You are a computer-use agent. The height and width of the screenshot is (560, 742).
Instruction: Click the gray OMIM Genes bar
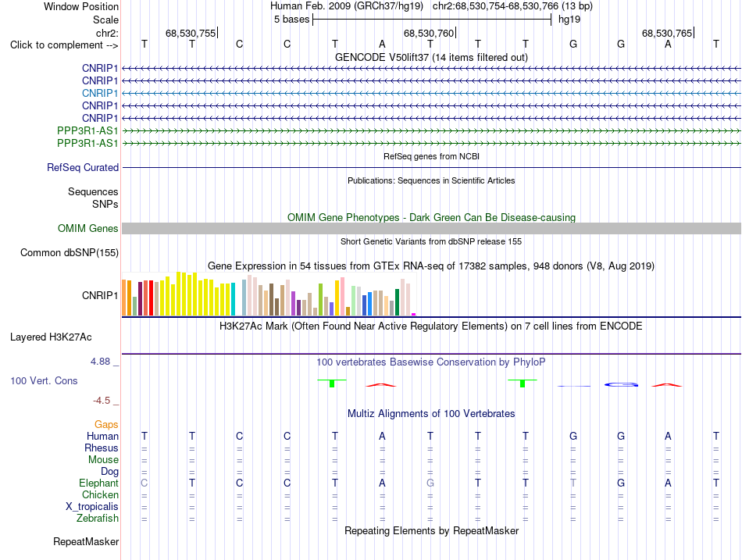tap(431, 229)
